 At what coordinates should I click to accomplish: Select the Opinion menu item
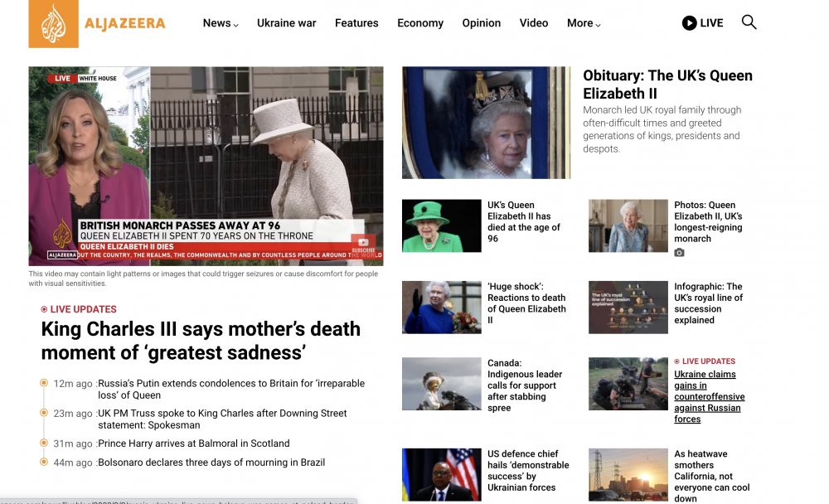pos(481,23)
